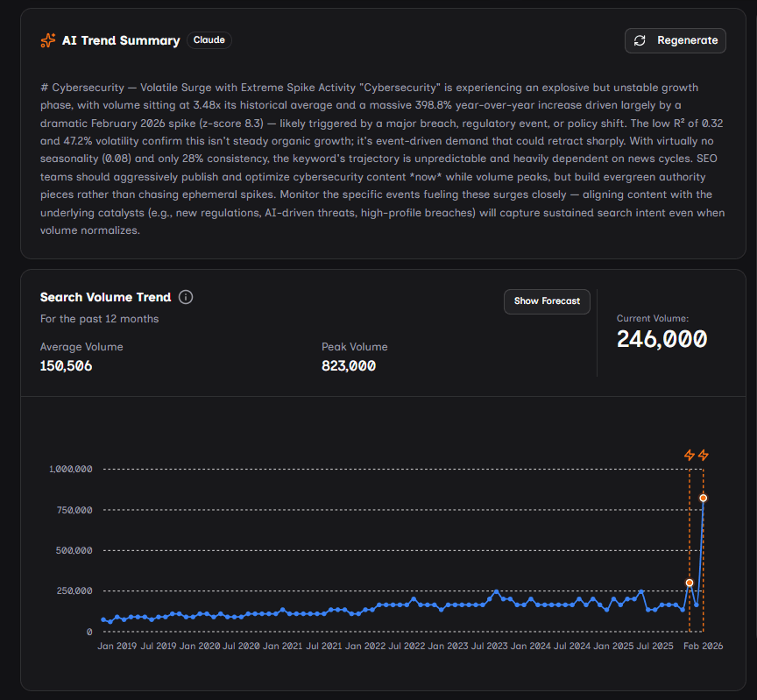Click the Show Forecast button
Image resolution: width=757 pixels, height=700 pixels.
547,301
